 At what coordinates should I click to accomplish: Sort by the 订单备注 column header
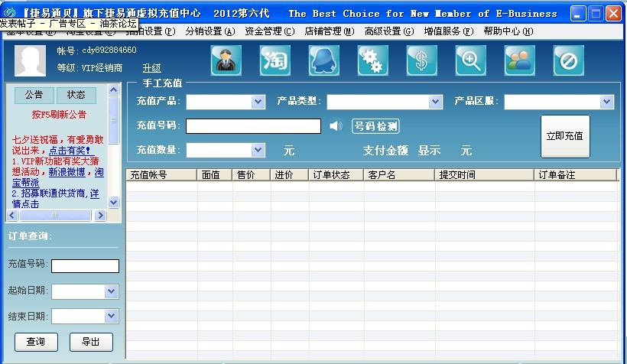pos(576,175)
